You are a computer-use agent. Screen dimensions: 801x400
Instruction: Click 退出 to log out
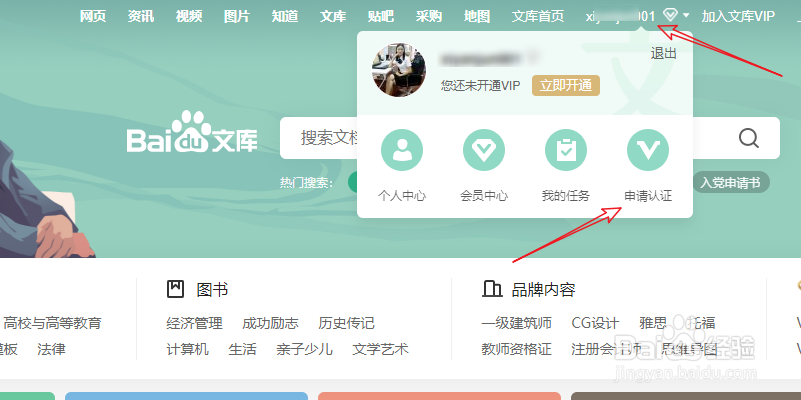click(664, 53)
